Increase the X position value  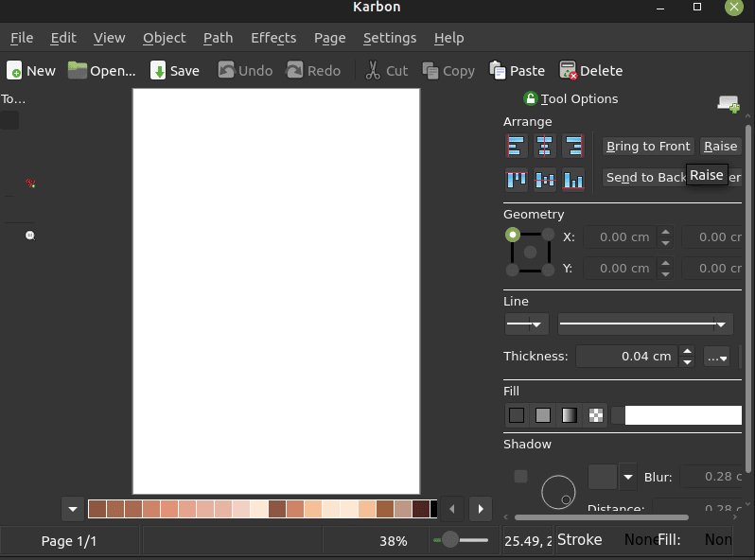tap(665, 232)
